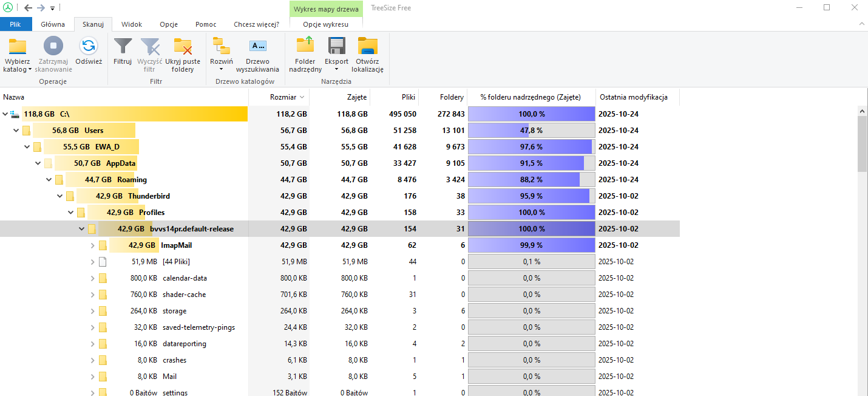This screenshot has height=396, width=868.
Task: Click the ImapMail folder icon
Action: 103,245
